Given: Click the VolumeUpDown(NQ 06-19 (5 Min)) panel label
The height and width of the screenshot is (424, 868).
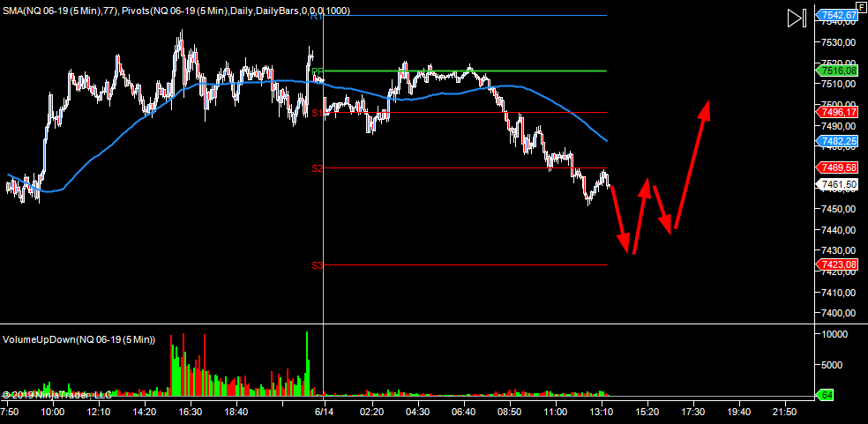Looking at the screenshot, I should point(79,339).
